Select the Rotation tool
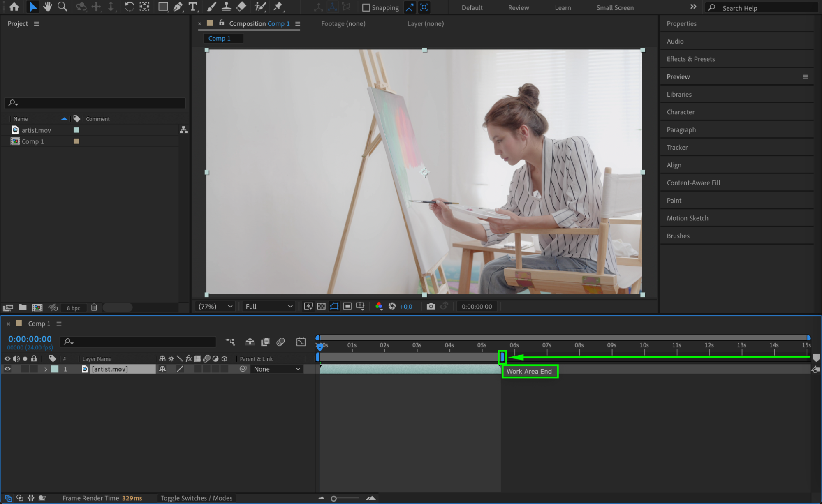This screenshot has height=504, width=822. (x=129, y=7)
